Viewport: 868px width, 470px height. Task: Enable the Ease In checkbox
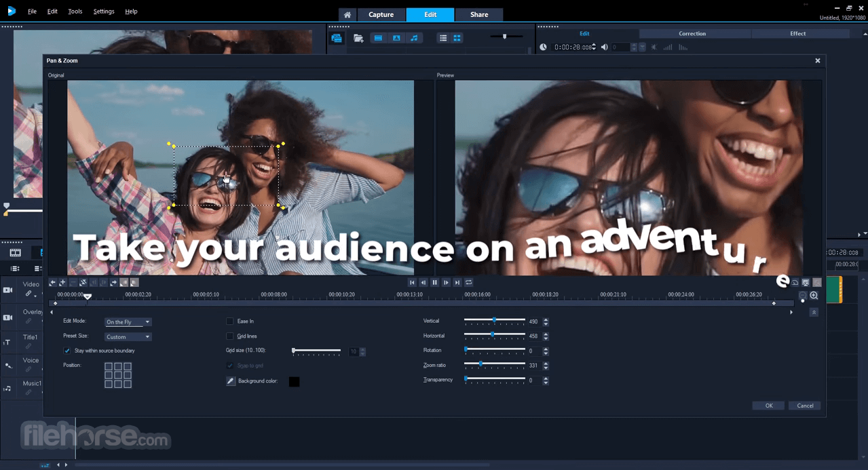229,321
